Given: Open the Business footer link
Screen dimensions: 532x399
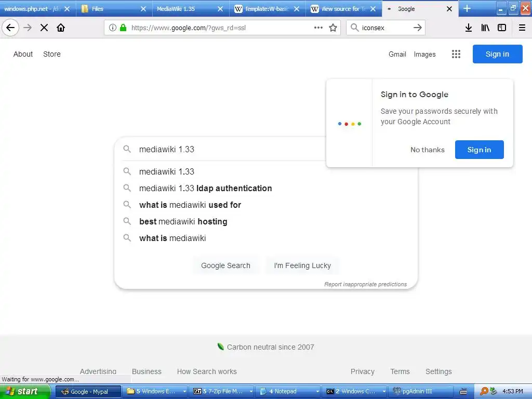Looking at the screenshot, I should click(x=147, y=371).
